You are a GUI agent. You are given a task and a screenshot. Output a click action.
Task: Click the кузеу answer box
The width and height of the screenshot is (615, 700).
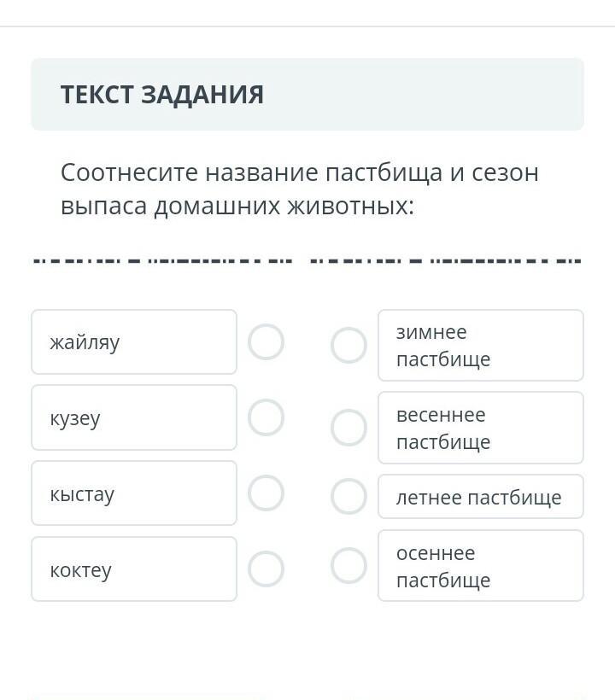(x=134, y=417)
